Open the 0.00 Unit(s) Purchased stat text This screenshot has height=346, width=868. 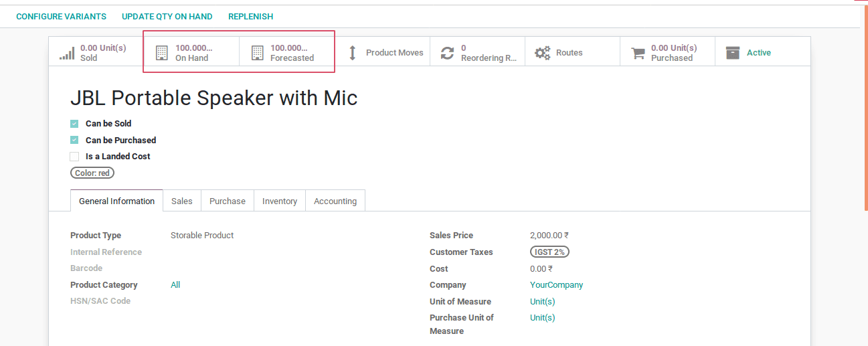(674, 53)
